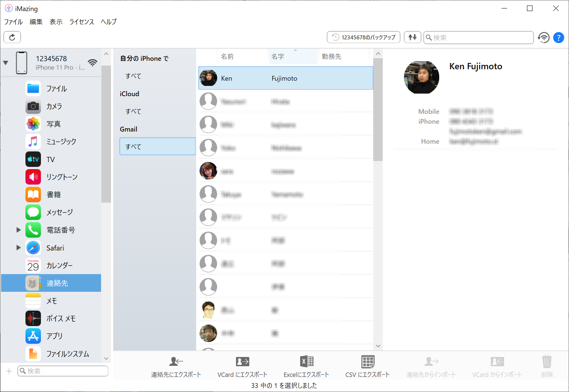
Task: Open the ミュージック section
Action: point(51,141)
